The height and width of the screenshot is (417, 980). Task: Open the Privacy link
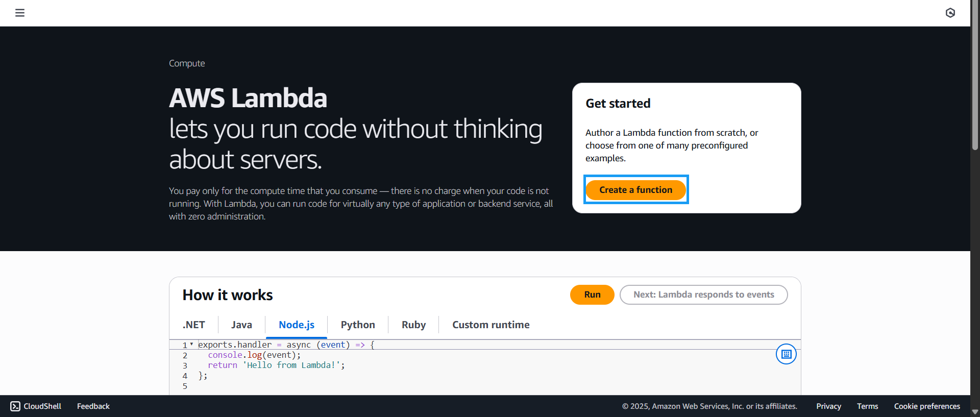coord(828,406)
